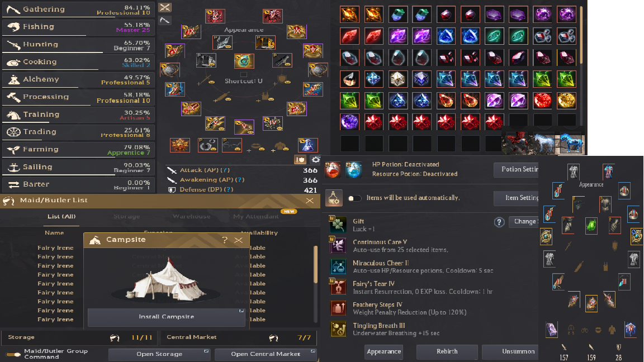Open the Fishing life skill entry
This screenshot has width=644, height=362.
[x=78, y=27]
